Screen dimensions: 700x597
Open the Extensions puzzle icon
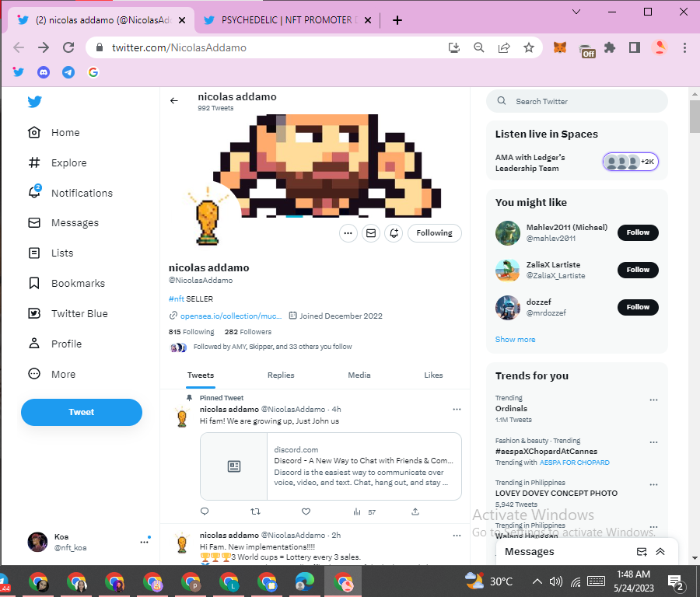610,47
